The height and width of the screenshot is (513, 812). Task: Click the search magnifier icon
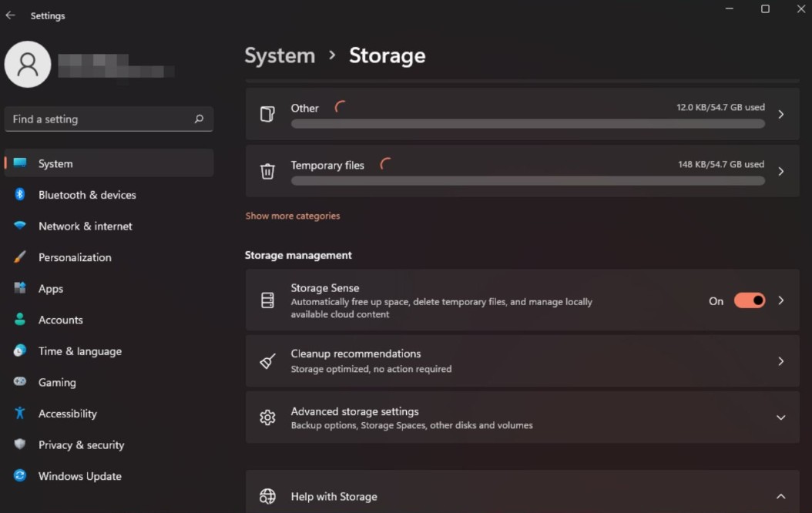pyautogui.click(x=199, y=119)
